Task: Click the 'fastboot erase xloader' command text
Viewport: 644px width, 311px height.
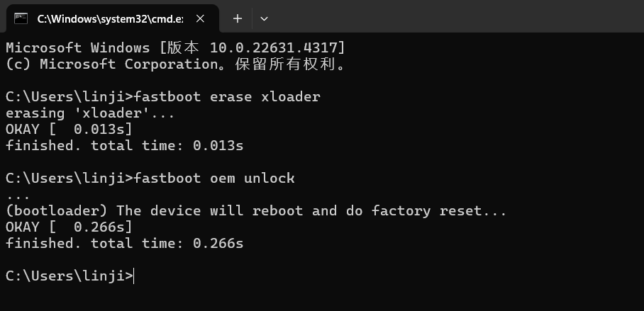Action: [x=227, y=97]
